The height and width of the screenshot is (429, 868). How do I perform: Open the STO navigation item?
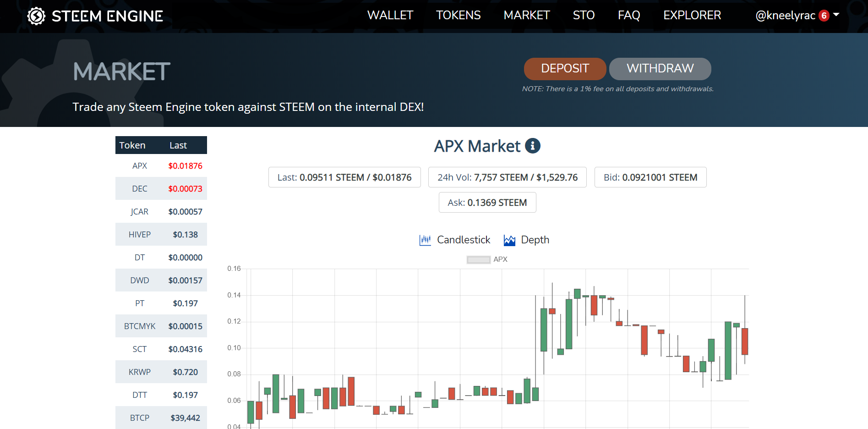point(584,15)
